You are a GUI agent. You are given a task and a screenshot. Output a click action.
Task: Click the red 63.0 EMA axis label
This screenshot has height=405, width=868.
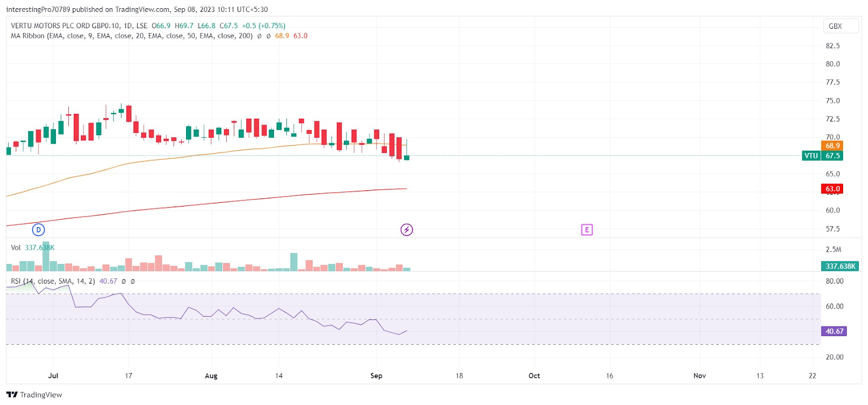833,189
